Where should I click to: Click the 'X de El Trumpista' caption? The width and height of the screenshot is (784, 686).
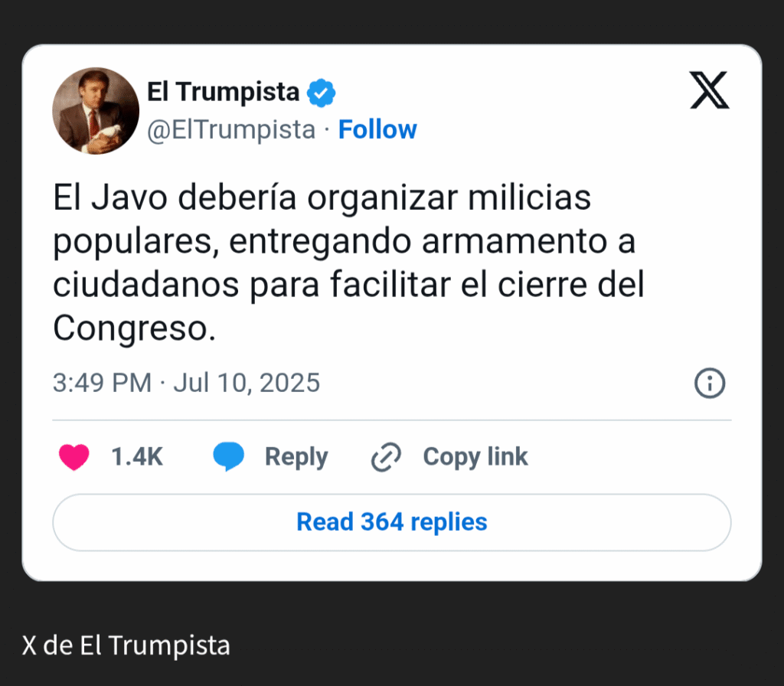point(126,645)
